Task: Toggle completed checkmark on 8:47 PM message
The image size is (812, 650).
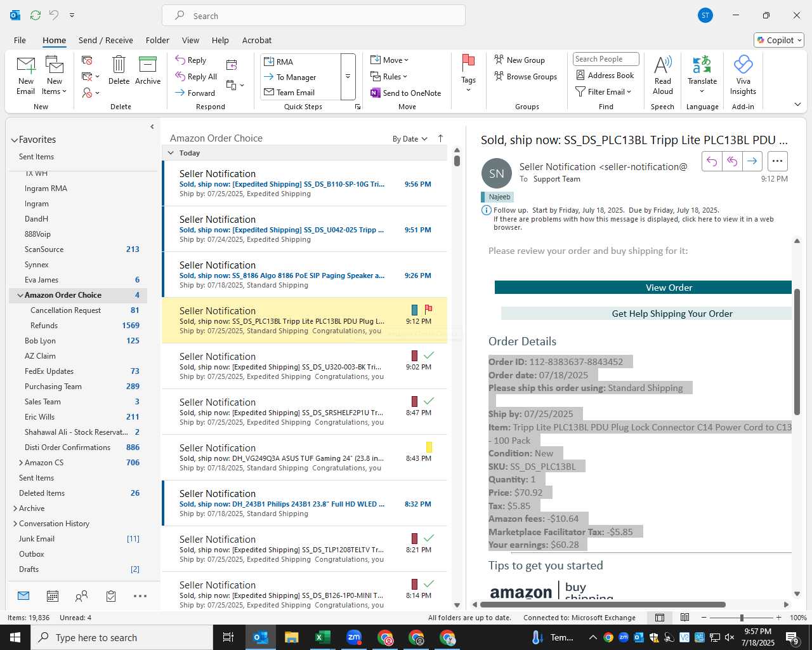Action: 429,401
